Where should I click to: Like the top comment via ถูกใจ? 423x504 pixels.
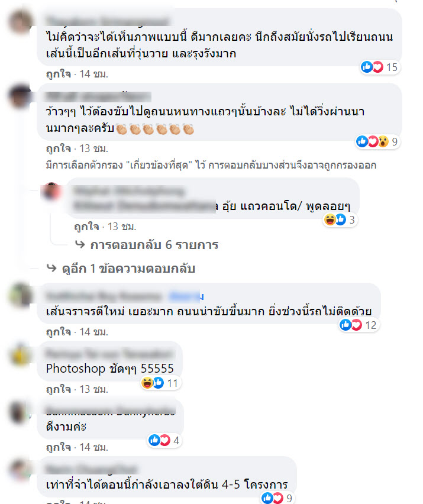pyautogui.click(x=59, y=75)
